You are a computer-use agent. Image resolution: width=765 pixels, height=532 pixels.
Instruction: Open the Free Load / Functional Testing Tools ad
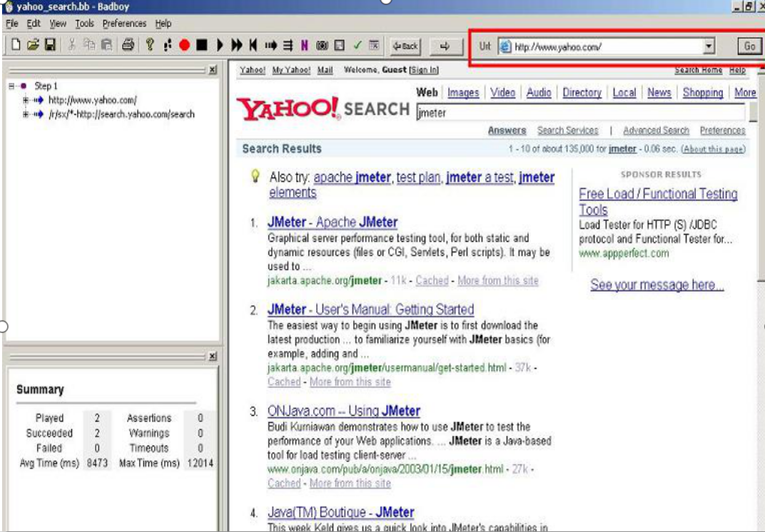[x=658, y=201]
